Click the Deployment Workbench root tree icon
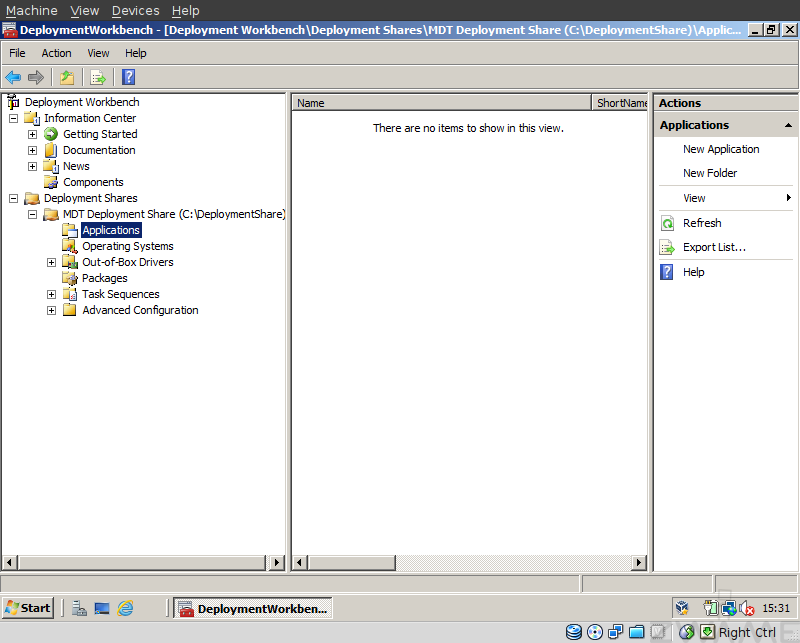800x643 pixels. coord(13,102)
